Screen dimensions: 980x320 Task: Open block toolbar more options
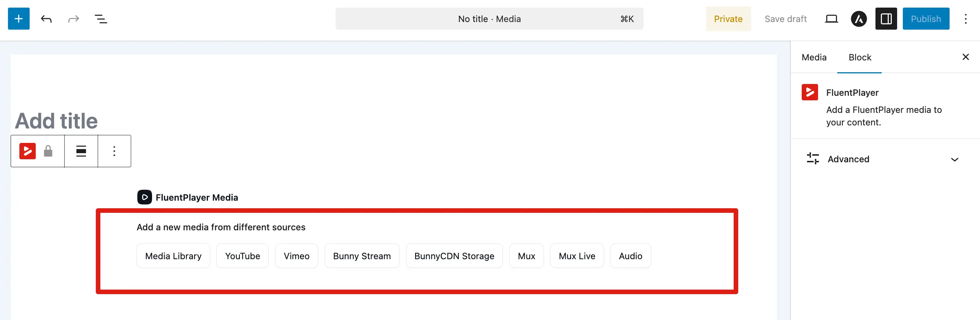(114, 151)
